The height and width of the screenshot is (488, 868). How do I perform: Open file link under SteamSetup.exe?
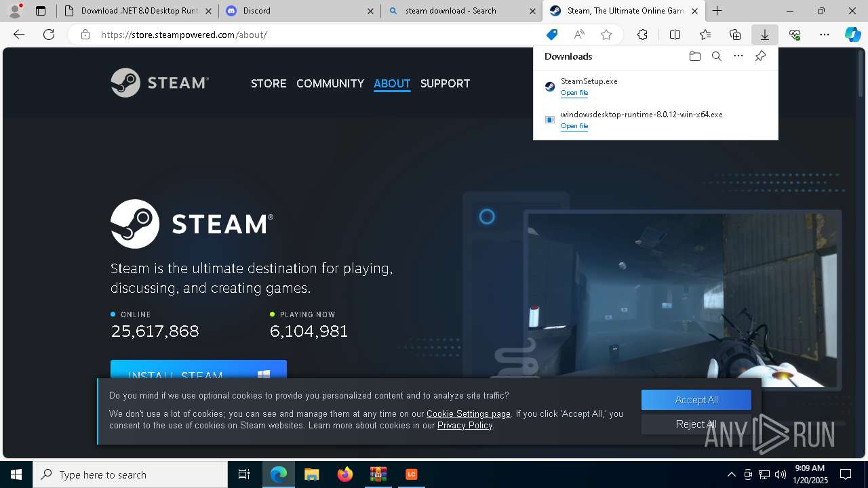tap(574, 93)
